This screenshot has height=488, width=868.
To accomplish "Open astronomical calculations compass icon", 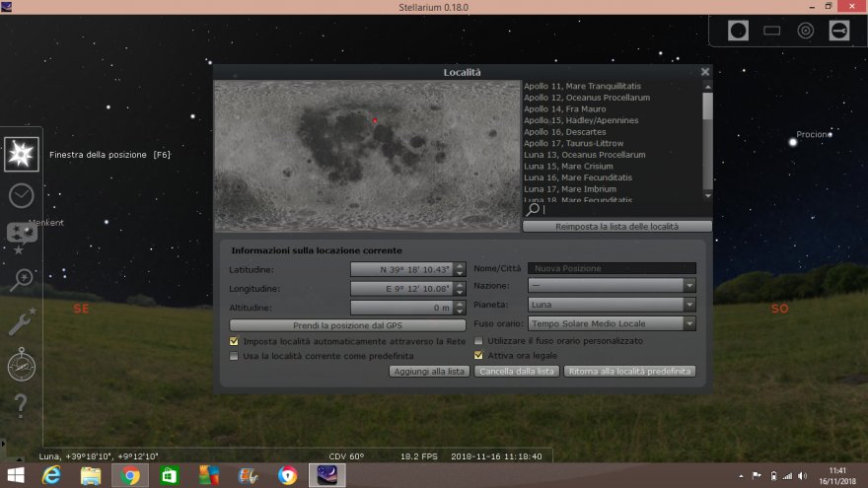I will click(x=21, y=365).
